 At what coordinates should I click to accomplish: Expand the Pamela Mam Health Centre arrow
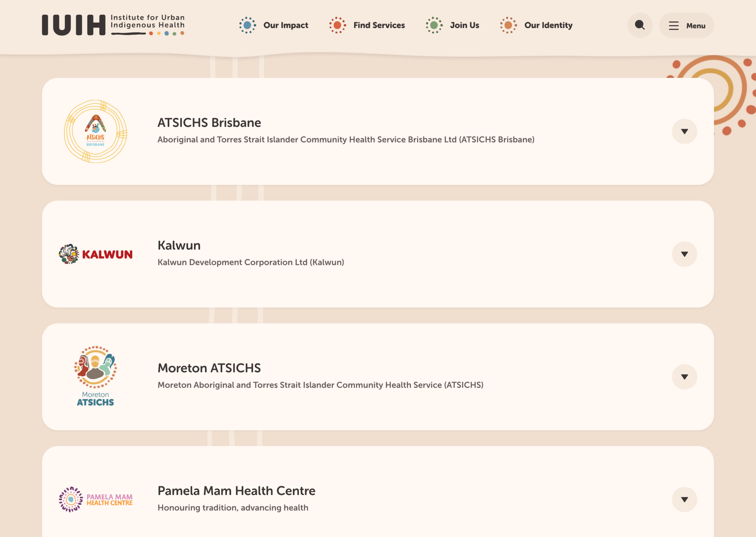(x=684, y=499)
